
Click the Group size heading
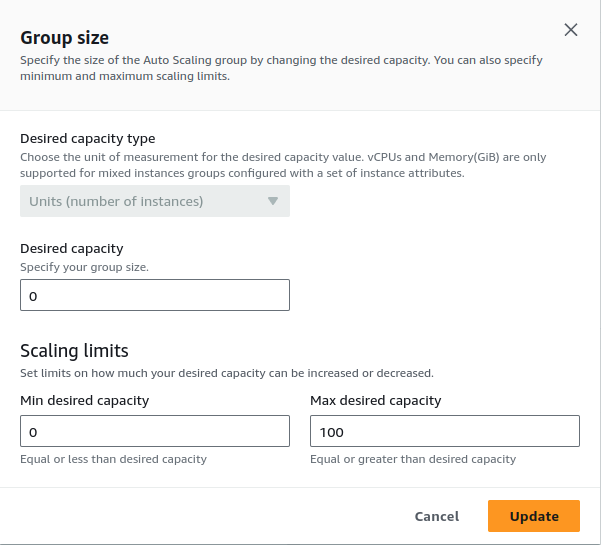(64, 38)
